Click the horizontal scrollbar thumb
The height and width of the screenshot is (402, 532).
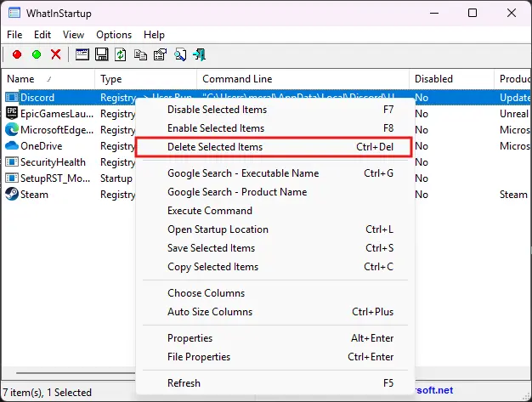point(76,373)
